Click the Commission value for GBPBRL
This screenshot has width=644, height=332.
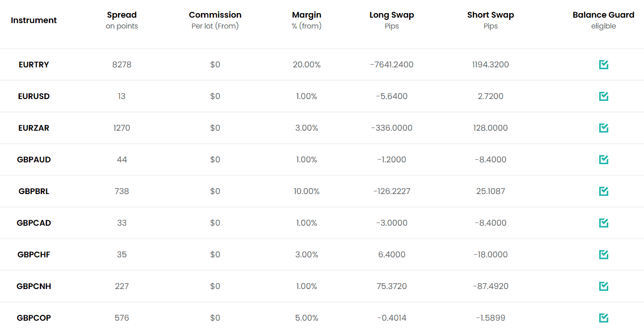tap(215, 191)
